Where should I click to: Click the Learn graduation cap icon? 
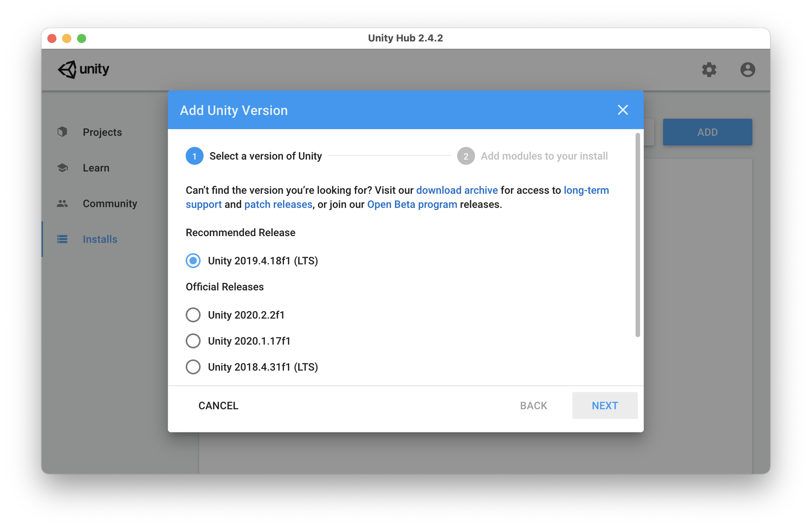tap(62, 168)
